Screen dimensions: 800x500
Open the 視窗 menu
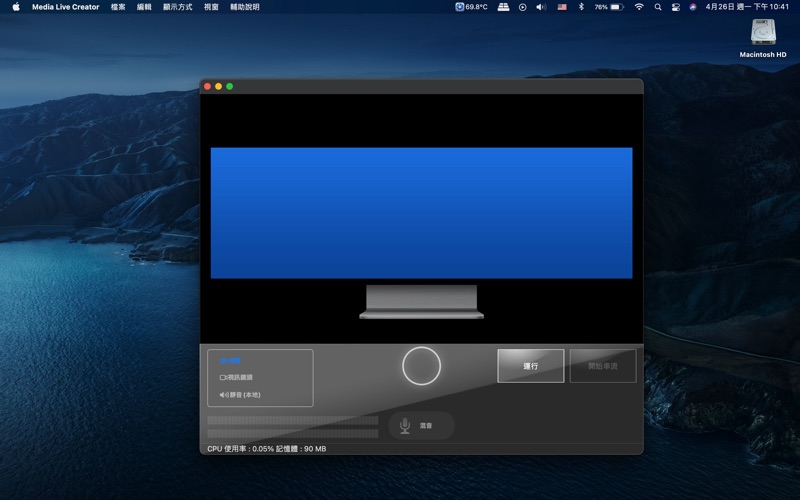211,7
